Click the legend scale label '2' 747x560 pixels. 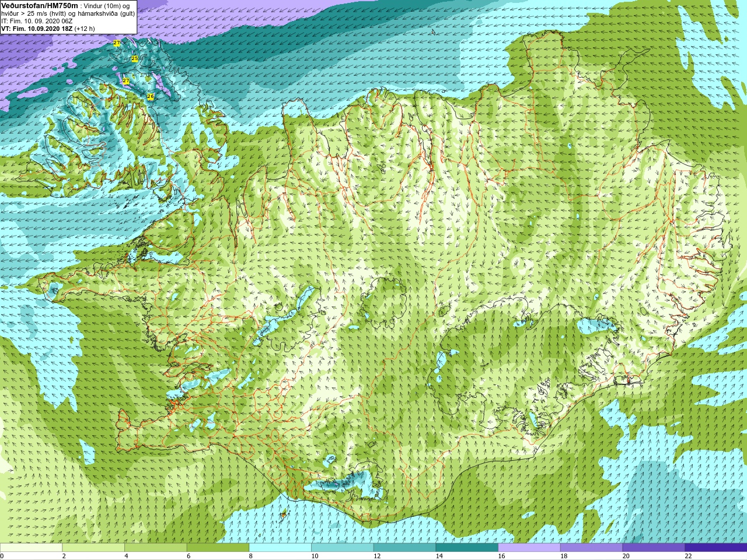pyautogui.click(x=64, y=556)
